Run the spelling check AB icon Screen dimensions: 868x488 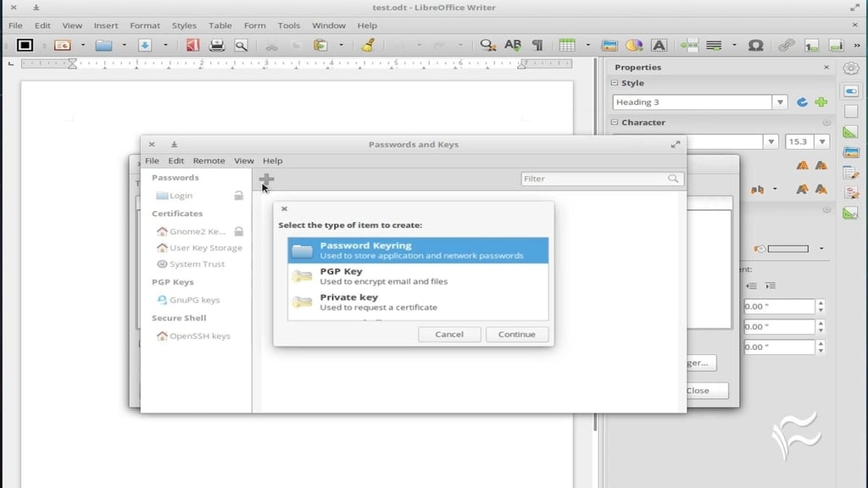(513, 46)
